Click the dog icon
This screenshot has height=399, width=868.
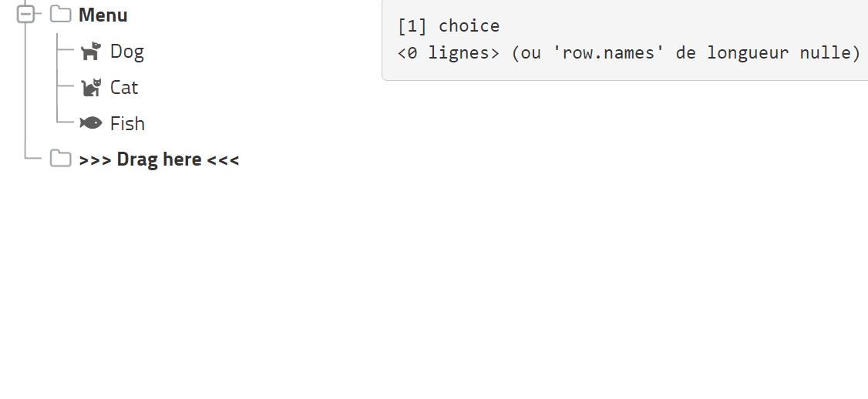tap(91, 52)
